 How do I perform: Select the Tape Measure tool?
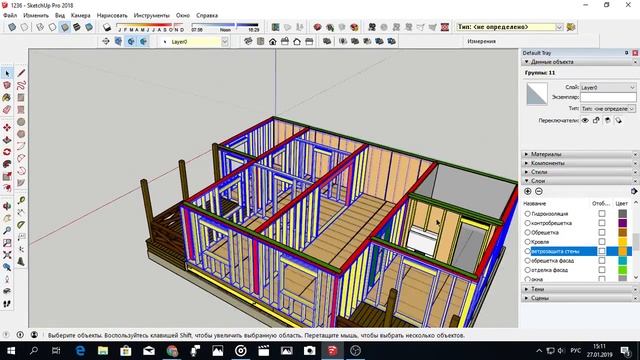21,200
